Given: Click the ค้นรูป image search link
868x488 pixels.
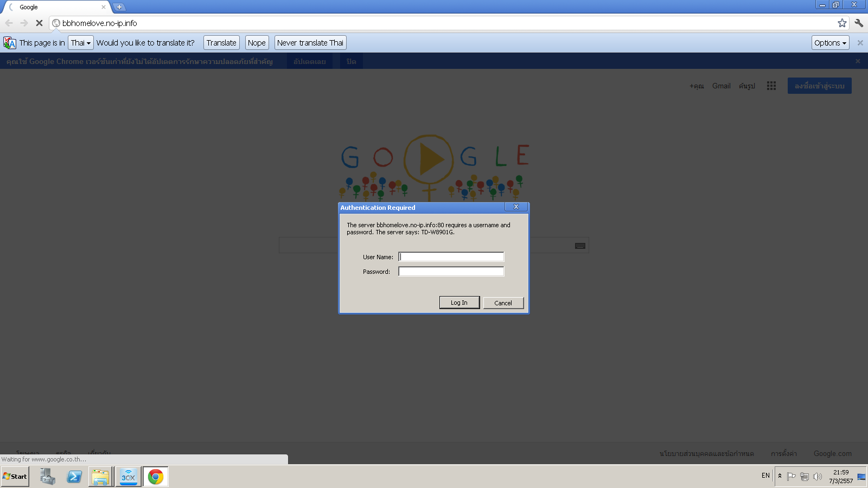Looking at the screenshot, I should [x=747, y=86].
